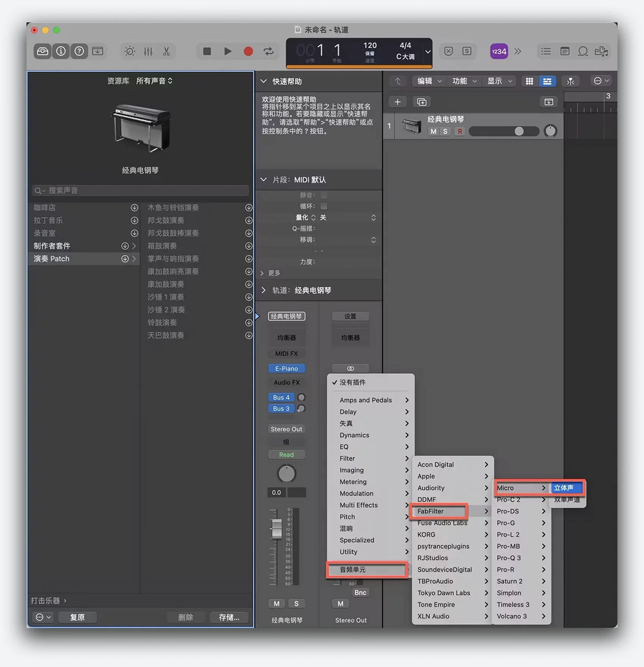Toggle the Library button in the toolbar
The image size is (644, 667).
(42, 51)
